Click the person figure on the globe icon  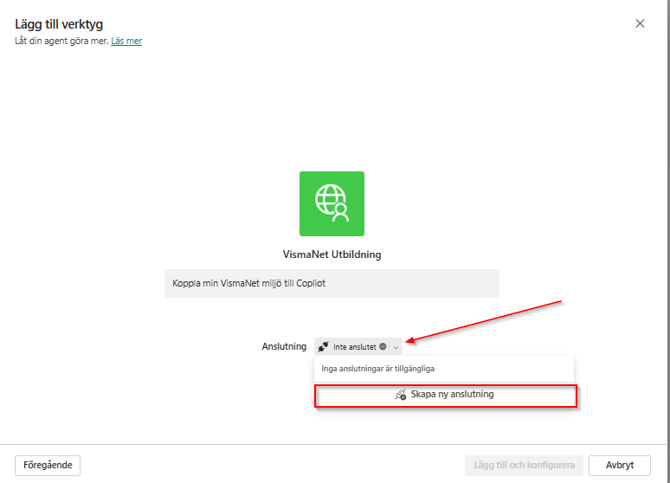[341, 212]
